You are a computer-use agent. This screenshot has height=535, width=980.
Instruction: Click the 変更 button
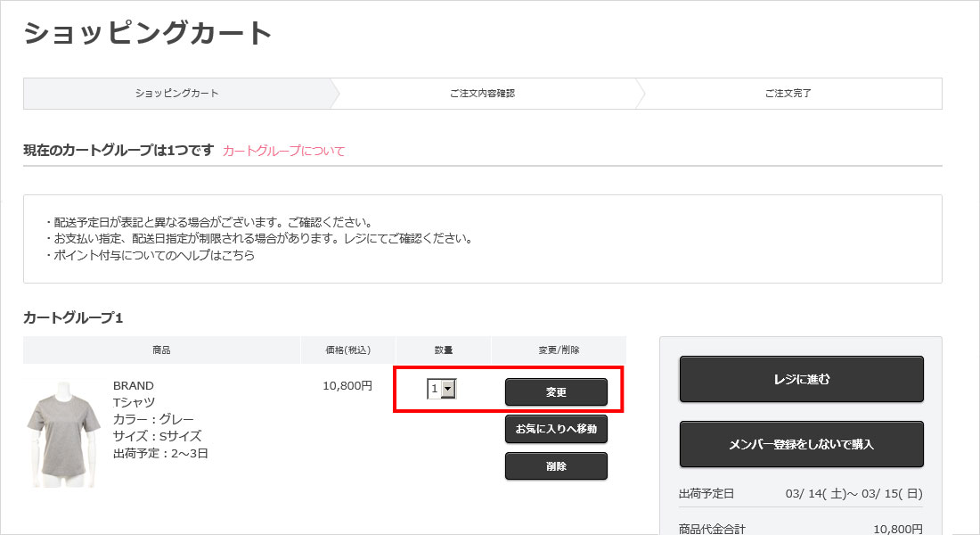point(556,391)
